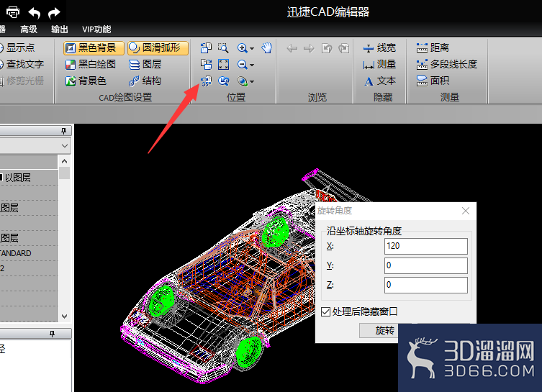Click the previous zoom view icon
Image resolution: width=542 pixels, height=392 pixels.
[223, 81]
